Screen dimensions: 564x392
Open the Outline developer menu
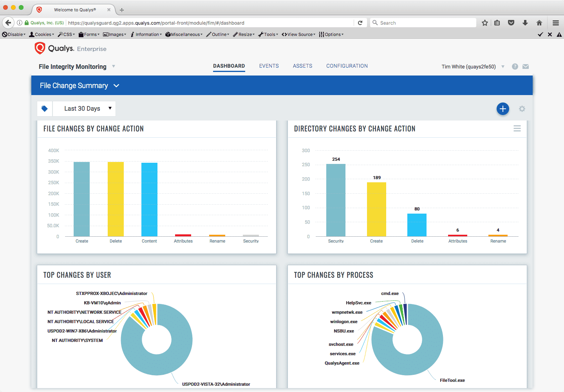coord(218,34)
